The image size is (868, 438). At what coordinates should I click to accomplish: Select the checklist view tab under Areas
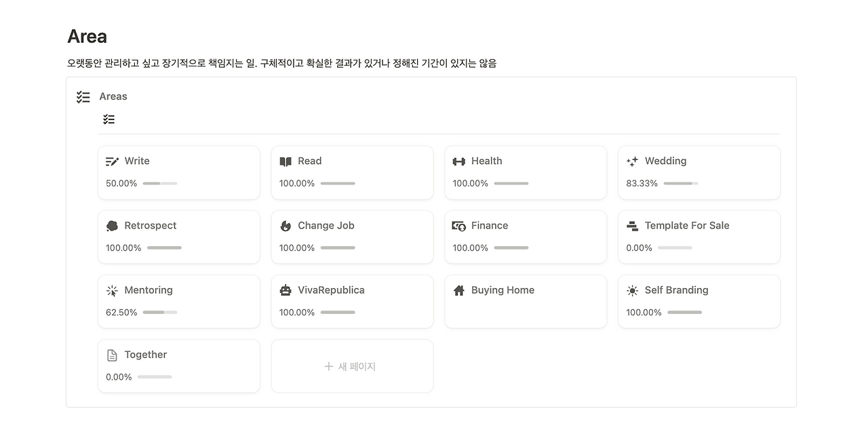[109, 119]
